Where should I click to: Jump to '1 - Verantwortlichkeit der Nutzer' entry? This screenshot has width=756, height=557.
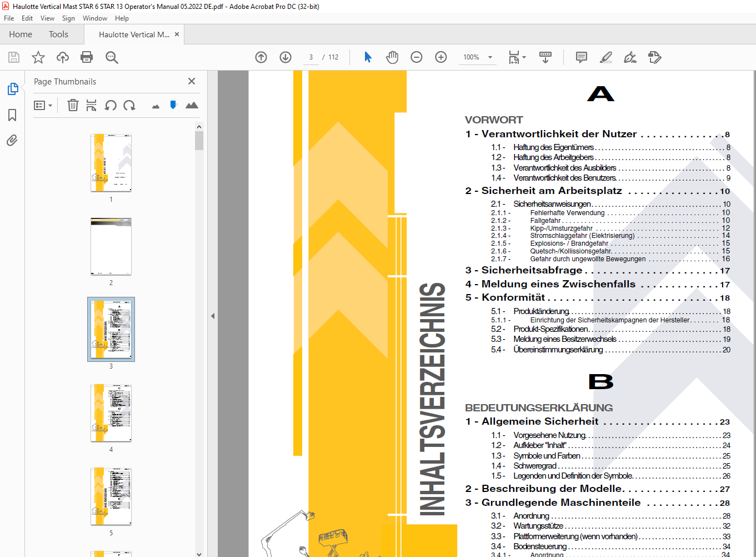point(598,134)
